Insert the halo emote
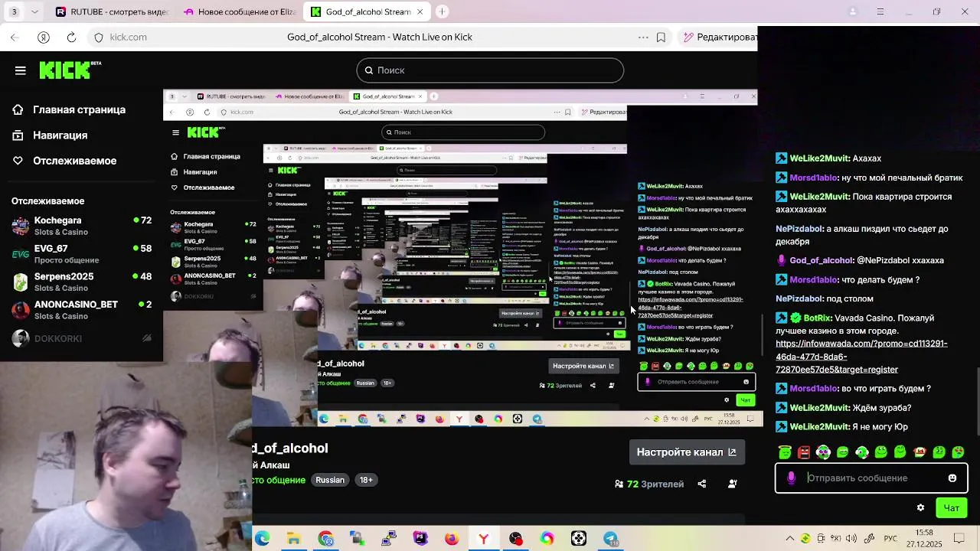 pos(785,452)
